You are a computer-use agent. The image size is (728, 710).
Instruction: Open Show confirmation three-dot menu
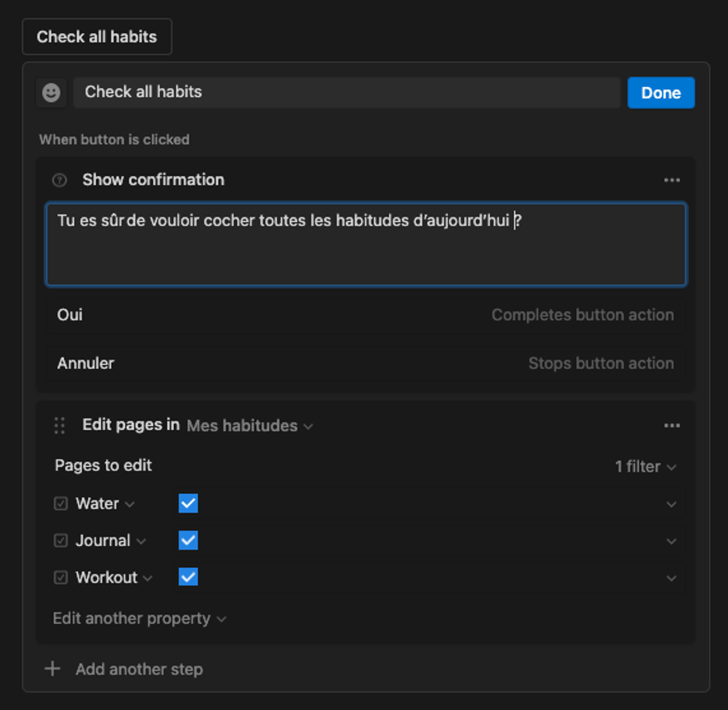click(x=672, y=180)
